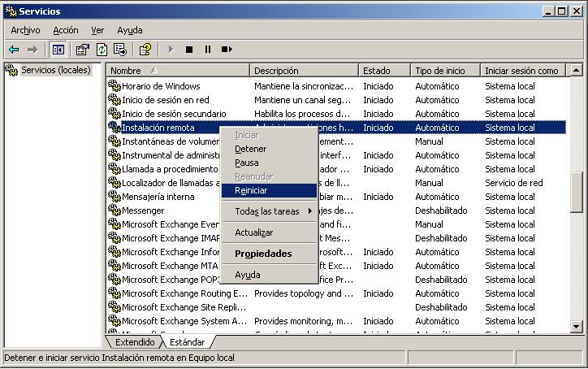Select the Inicio de sesión secundario service
The width and height of the screenshot is (588, 369).
click(x=174, y=114)
